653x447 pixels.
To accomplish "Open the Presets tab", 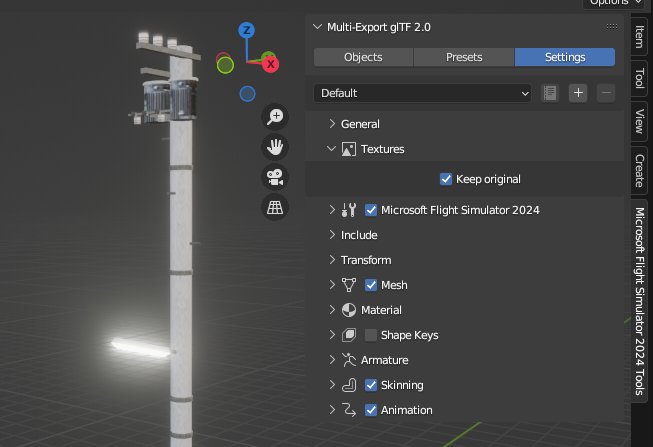I will click(464, 57).
